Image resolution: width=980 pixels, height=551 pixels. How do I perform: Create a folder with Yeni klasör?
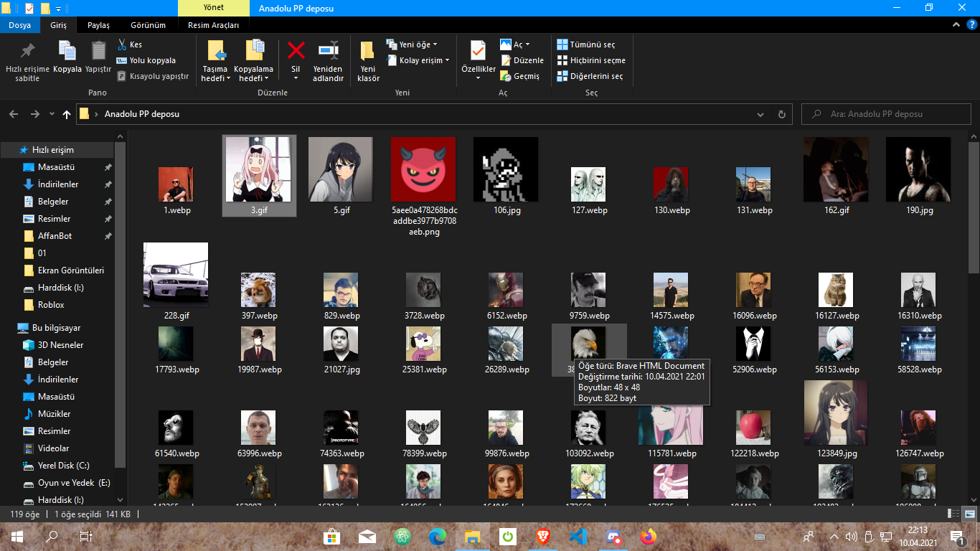point(368,61)
